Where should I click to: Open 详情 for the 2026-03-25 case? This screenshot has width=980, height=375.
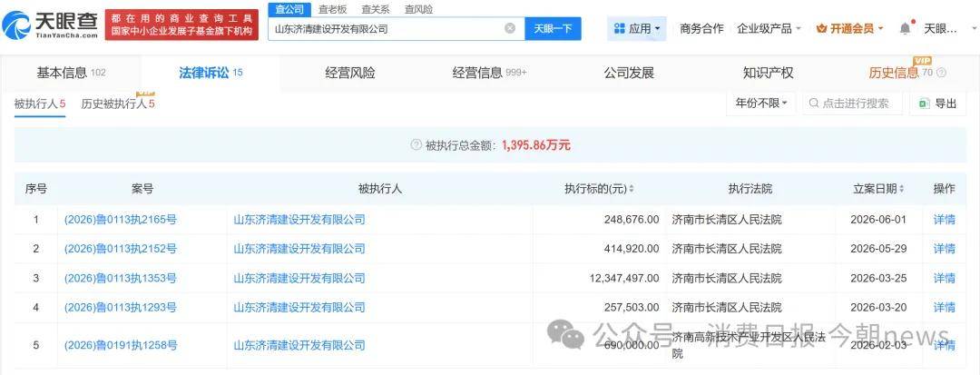pyautogui.click(x=944, y=278)
